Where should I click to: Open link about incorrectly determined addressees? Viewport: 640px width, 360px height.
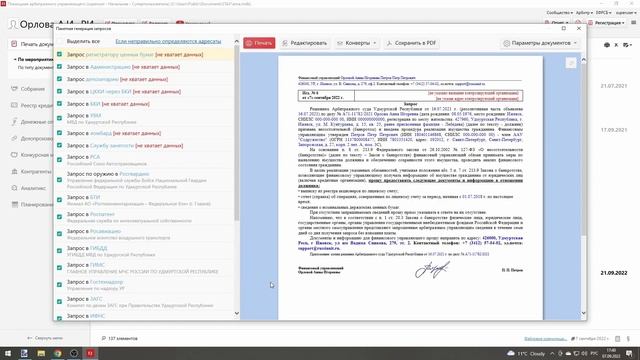pyautogui.click(x=168, y=41)
